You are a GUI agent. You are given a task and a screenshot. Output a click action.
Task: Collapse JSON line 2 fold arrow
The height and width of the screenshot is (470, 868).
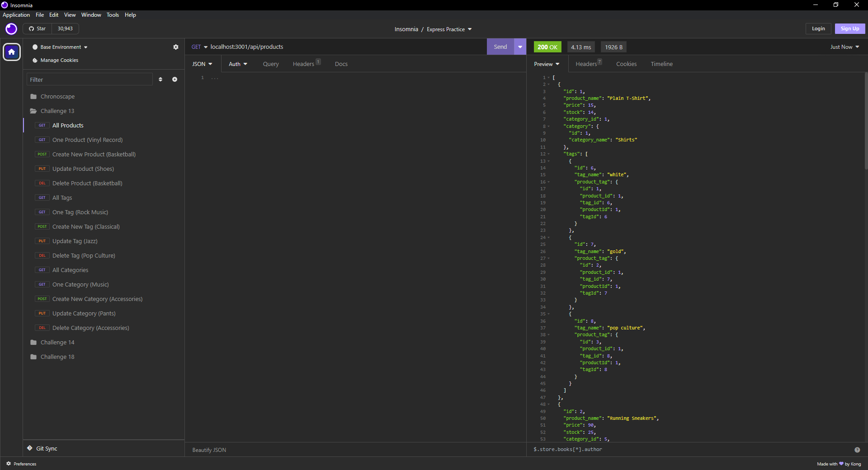coord(549,85)
